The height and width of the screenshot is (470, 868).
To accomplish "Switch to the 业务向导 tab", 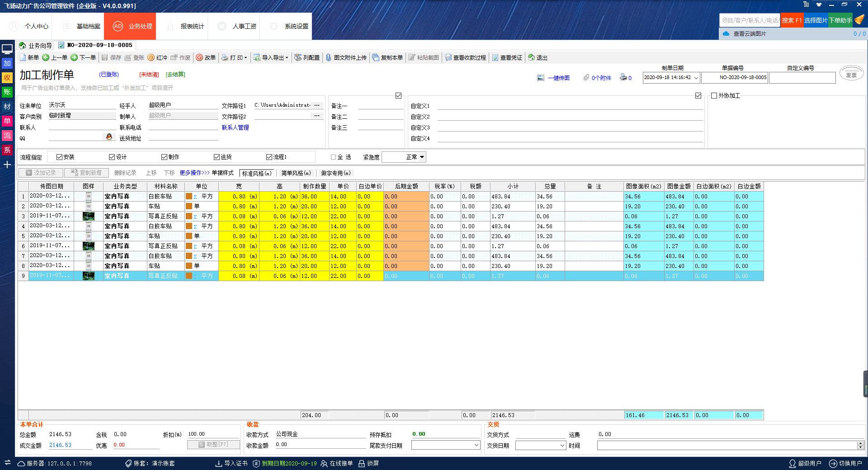I will (35, 46).
